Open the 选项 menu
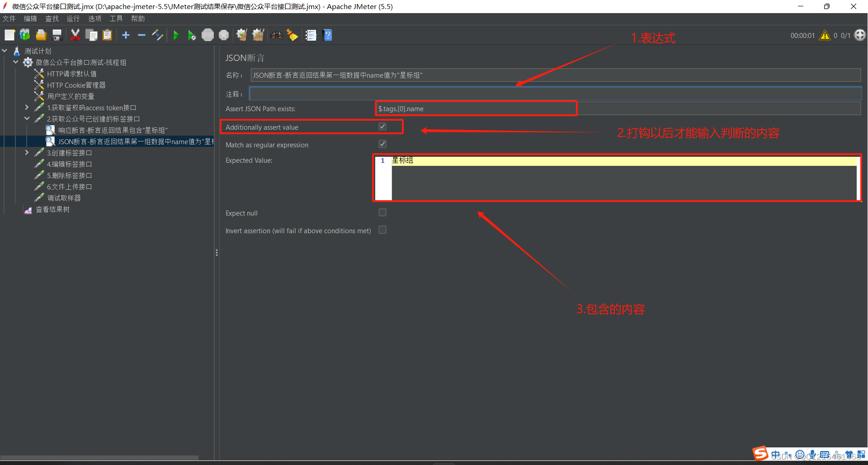868x465 pixels. pyautogui.click(x=94, y=19)
